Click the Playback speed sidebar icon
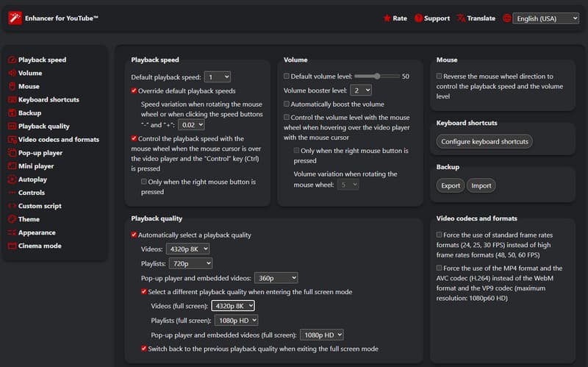 tap(12, 60)
